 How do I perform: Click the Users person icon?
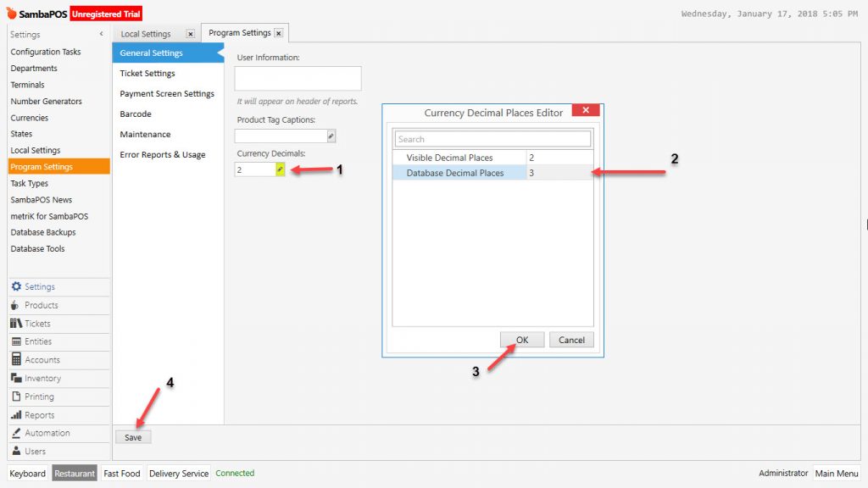[x=16, y=451]
